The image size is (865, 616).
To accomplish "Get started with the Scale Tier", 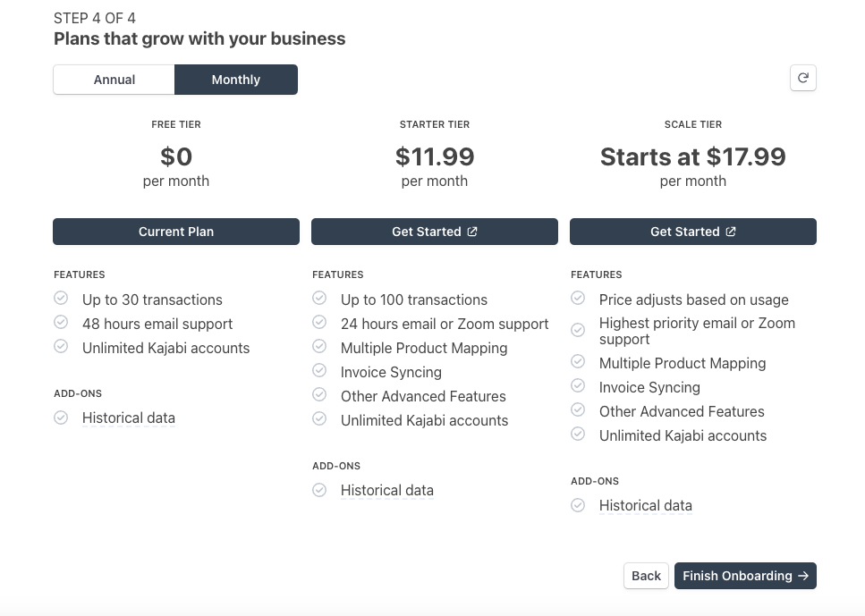I will coord(693,232).
